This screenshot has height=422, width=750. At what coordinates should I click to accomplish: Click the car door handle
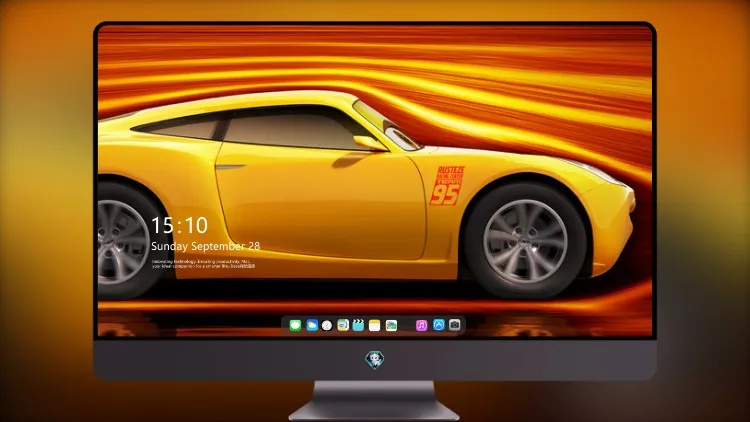[230, 167]
